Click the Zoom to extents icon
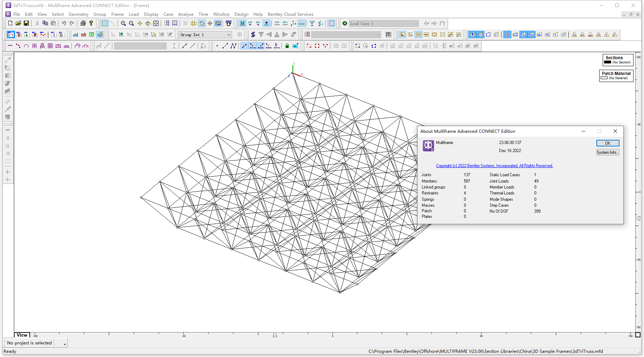Image resolution: width=644 pixels, height=357 pixels. click(156, 23)
